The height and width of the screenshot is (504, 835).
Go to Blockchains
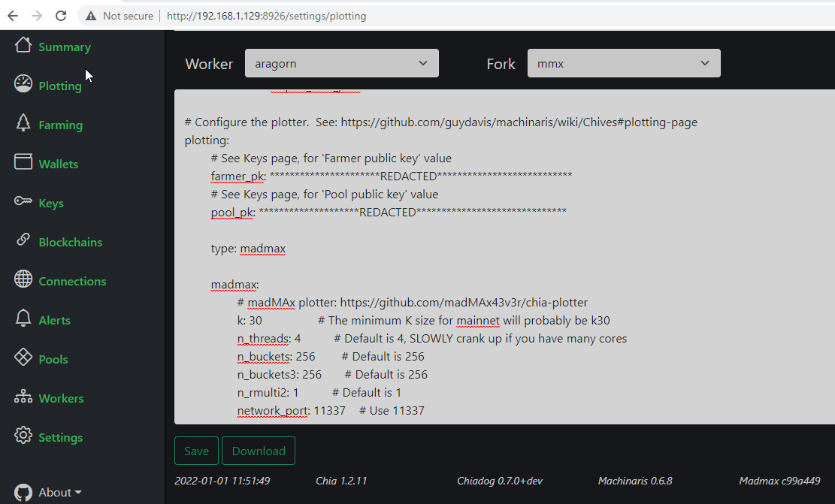click(71, 242)
